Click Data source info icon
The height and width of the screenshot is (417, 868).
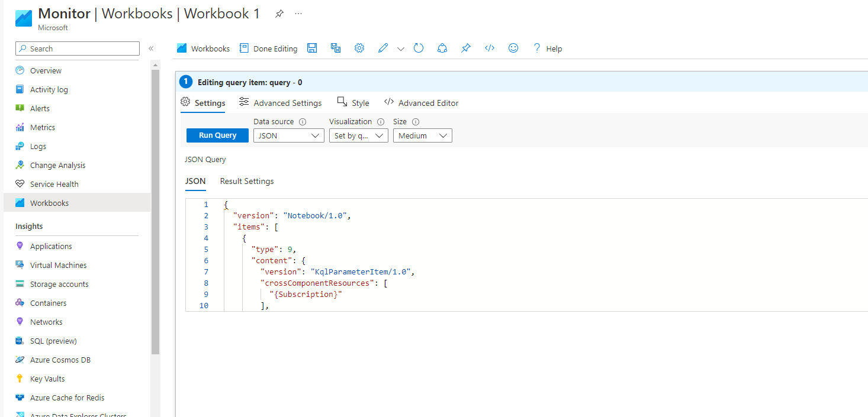pyautogui.click(x=303, y=122)
